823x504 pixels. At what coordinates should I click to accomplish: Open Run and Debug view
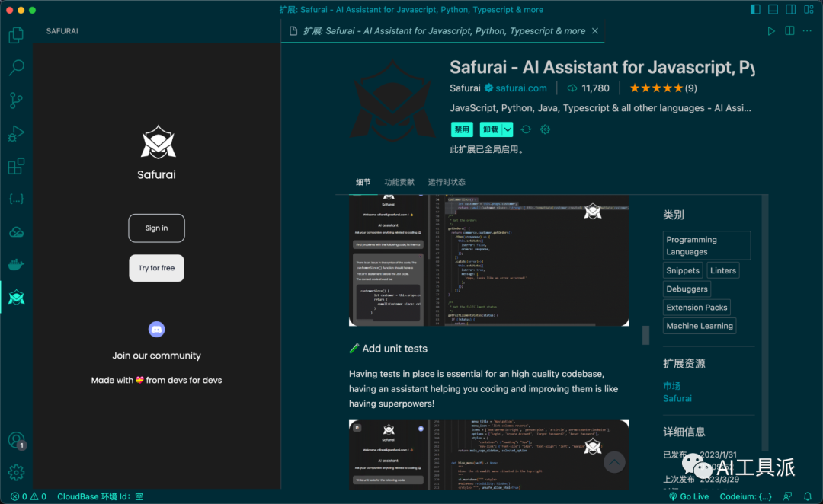tap(16, 133)
